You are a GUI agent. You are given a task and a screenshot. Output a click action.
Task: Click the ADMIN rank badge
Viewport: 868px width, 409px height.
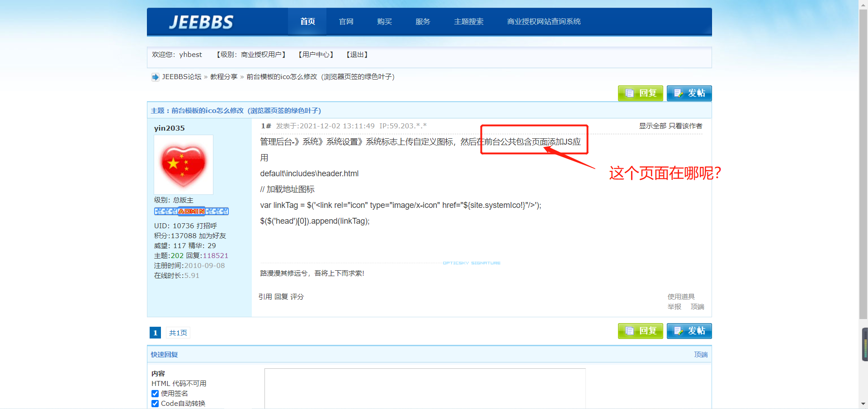pyautogui.click(x=191, y=211)
